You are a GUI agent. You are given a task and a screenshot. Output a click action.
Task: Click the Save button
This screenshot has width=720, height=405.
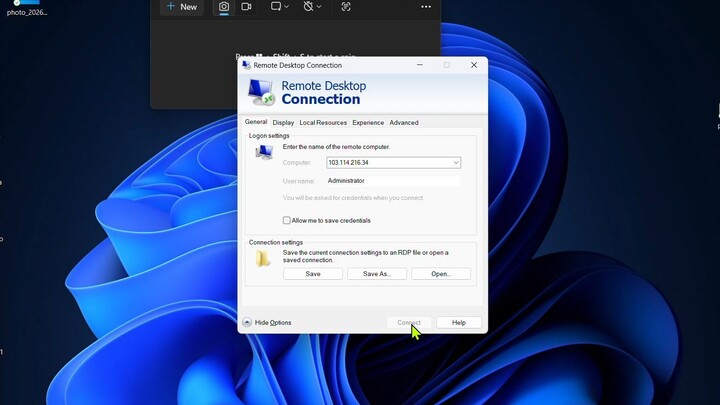[313, 274]
